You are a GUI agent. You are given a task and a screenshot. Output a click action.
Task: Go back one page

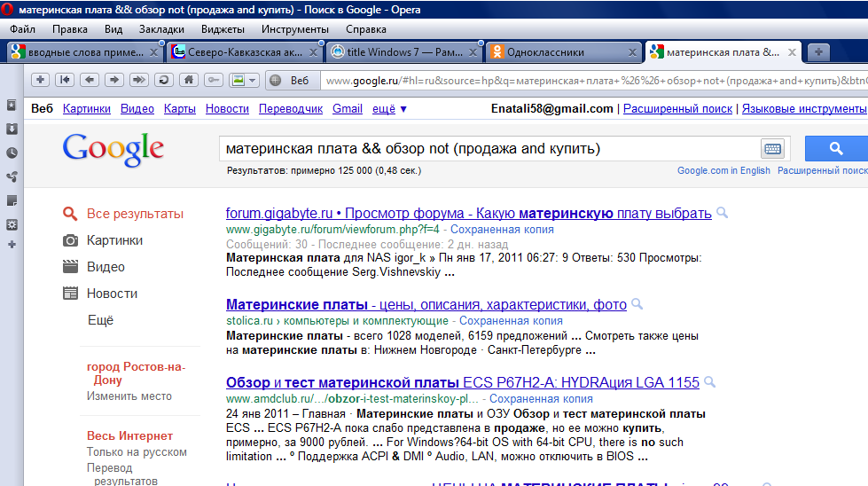coord(90,81)
